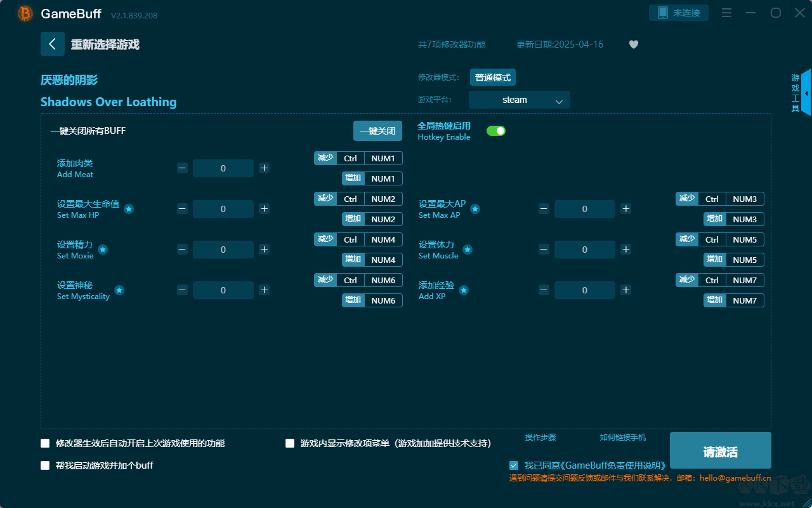Screen dimensions: 812x508
Task: Open the steam game platform dropdown
Action: pos(519,100)
